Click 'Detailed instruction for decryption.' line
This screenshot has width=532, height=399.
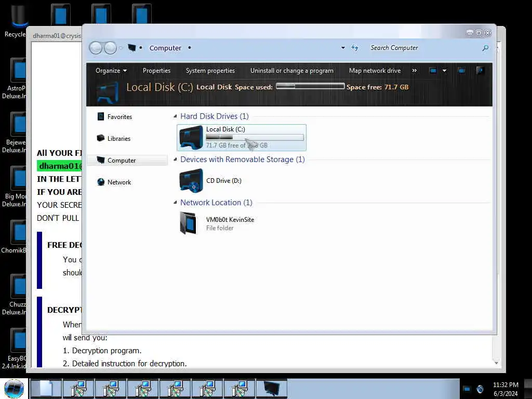click(129, 363)
